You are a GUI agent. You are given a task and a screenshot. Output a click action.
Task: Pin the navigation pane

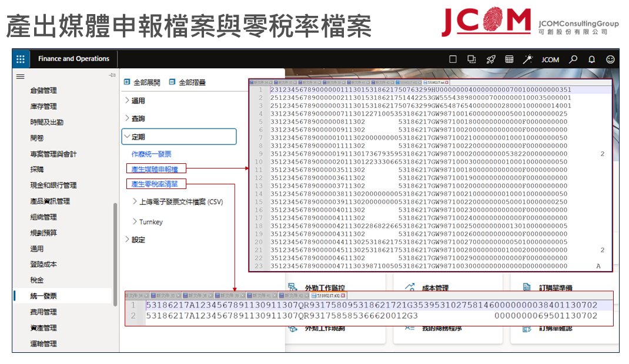[x=112, y=75]
